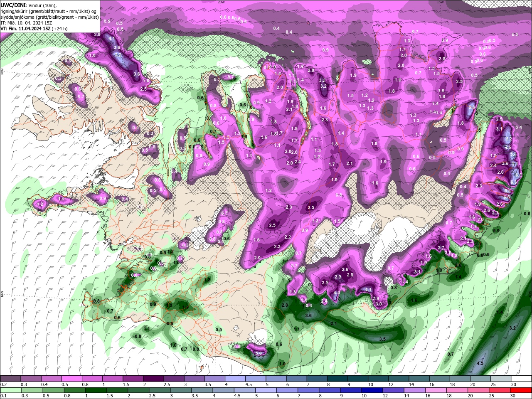
Task: Click the 5.3 snowfall value on the northeast coast
Action: (471, 107)
